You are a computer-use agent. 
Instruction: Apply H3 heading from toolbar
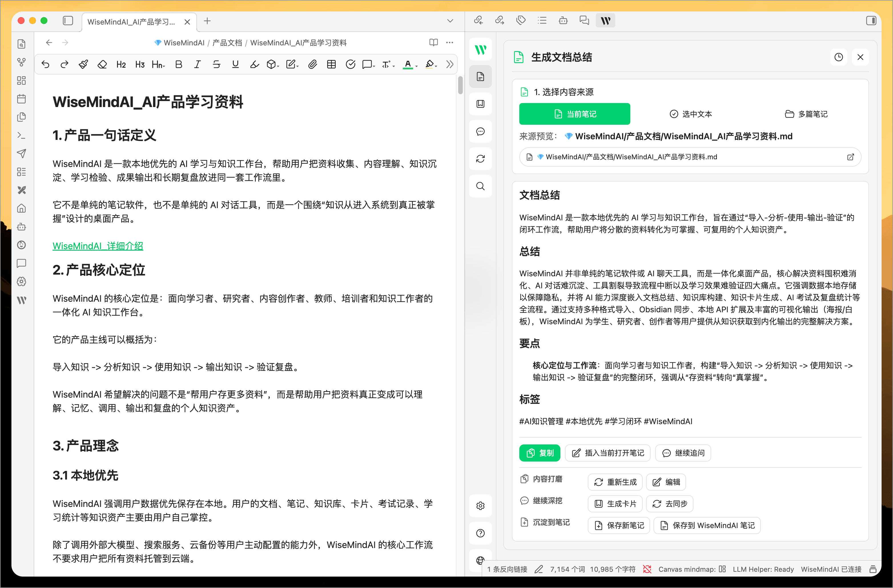(140, 65)
